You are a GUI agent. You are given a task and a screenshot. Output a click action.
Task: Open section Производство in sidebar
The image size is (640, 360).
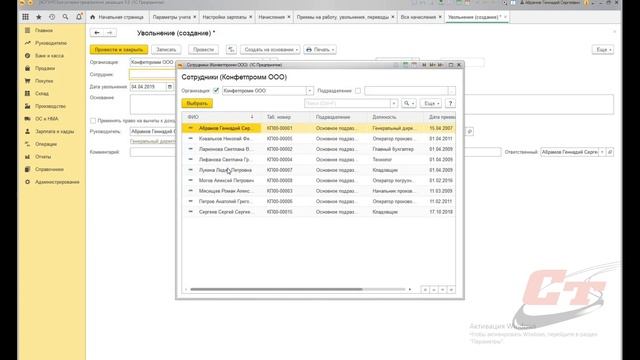(50, 106)
